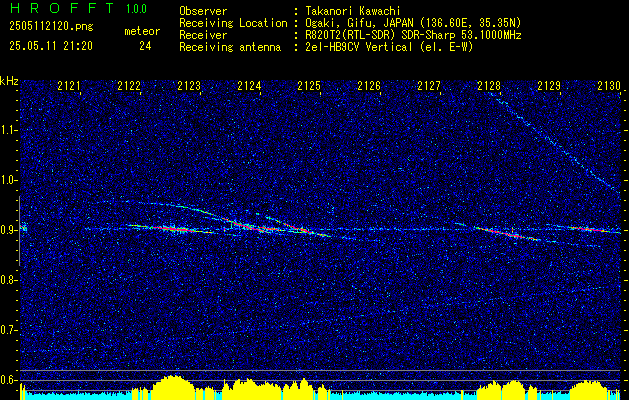This screenshot has width=629, height=400.
Task: Click the 2127 time marker
Action: (429, 86)
